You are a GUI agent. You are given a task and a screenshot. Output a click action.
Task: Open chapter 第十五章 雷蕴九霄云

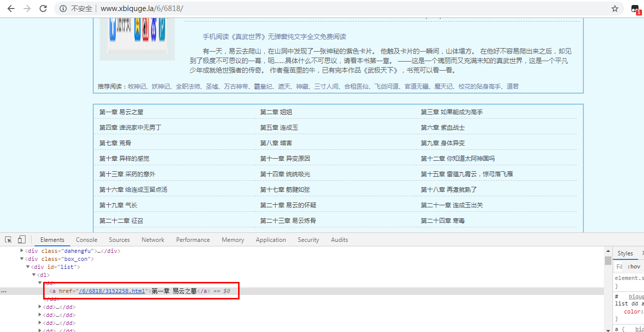click(467, 174)
